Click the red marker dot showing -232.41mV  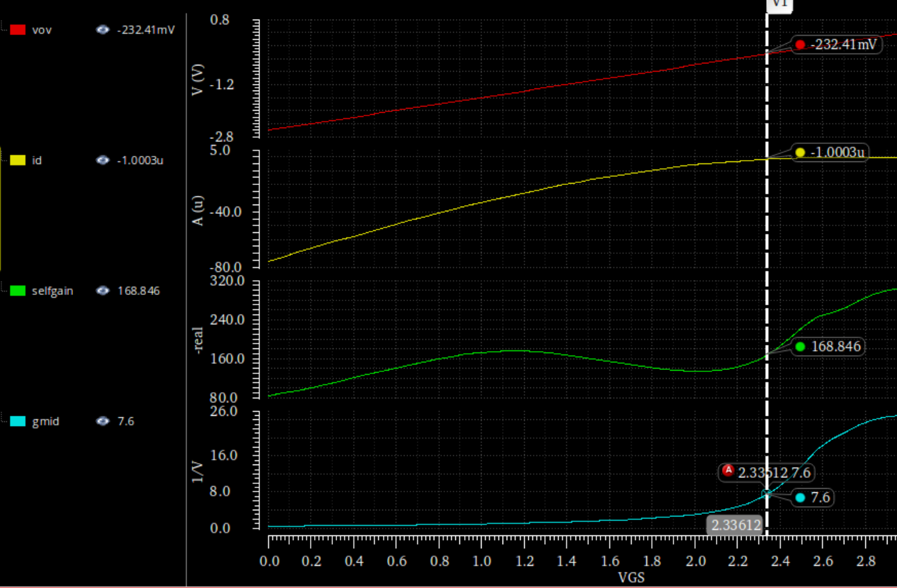[800, 45]
